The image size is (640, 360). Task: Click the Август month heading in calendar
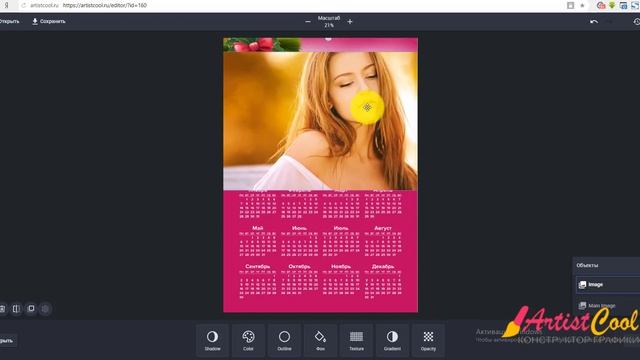382,228
